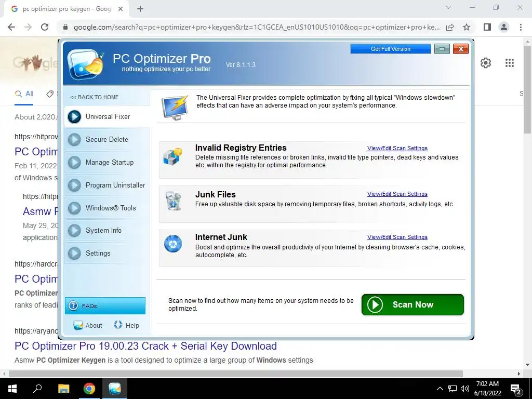Open network status tray icon
Viewport: 532px width, 399px height.
tap(453, 389)
